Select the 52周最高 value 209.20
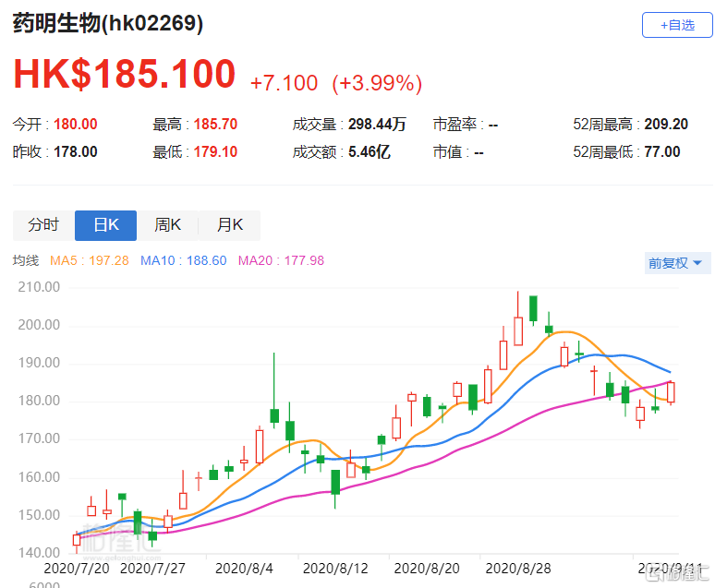Viewport: 715px width, 588px height. 662,124
